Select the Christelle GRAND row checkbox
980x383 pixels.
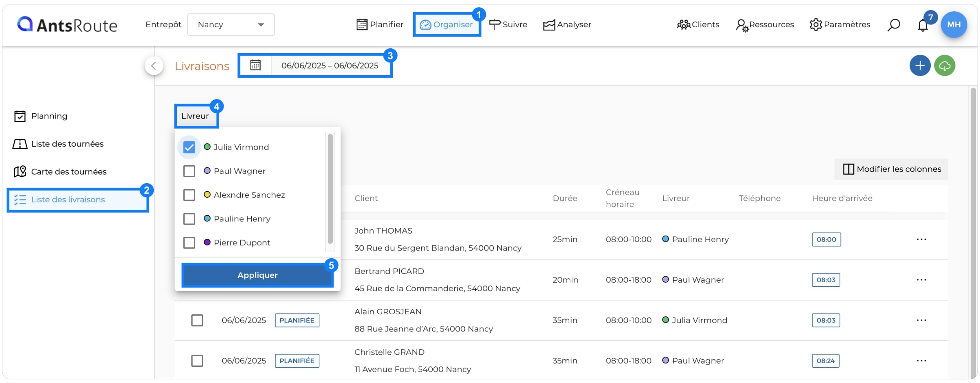[197, 361]
